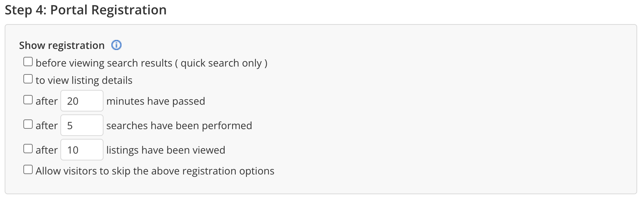Screen dimensions: 644x200
Task: Select the listings count field showing 10
Action: click(82, 150)
